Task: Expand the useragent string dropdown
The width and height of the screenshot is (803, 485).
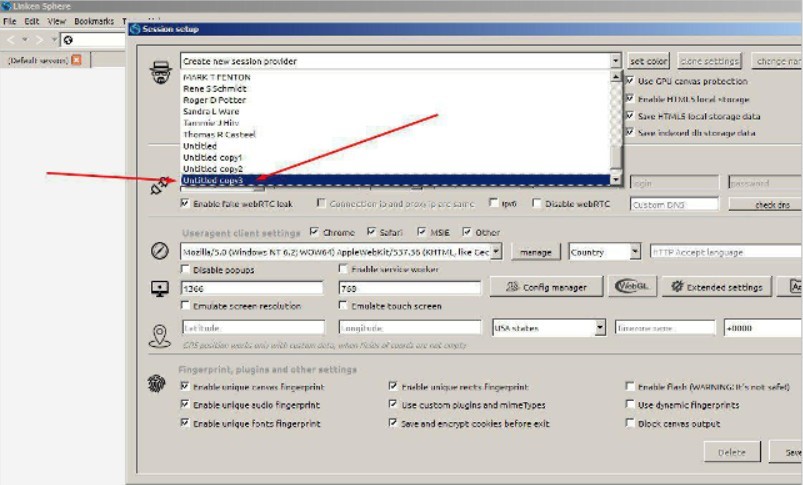Action: point(497,252)
